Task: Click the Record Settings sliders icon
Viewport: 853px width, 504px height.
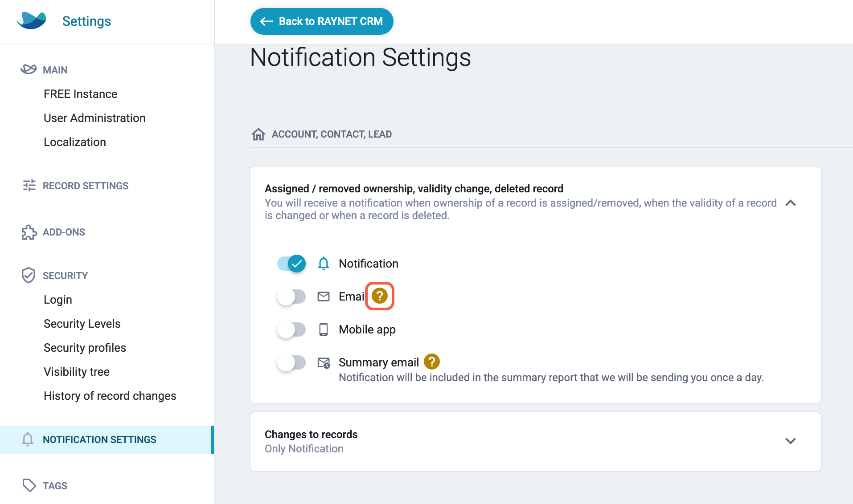Action: click(x=29, y=185)
